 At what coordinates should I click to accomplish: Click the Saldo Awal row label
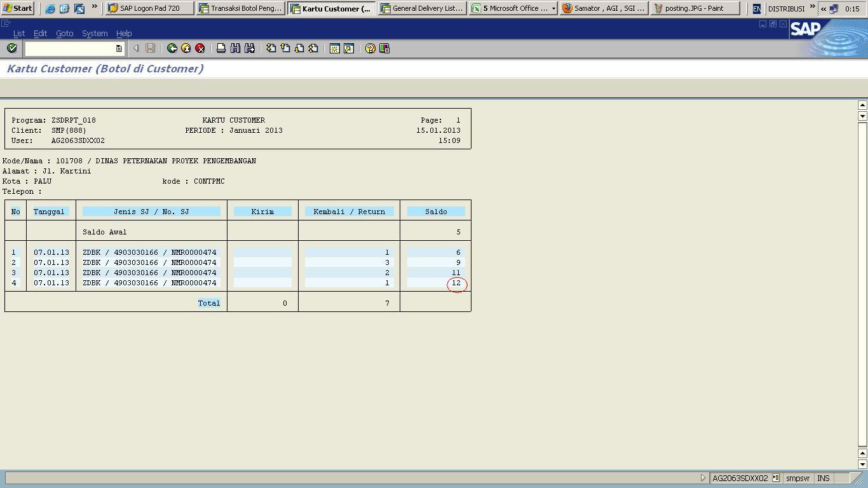[105, 232]
